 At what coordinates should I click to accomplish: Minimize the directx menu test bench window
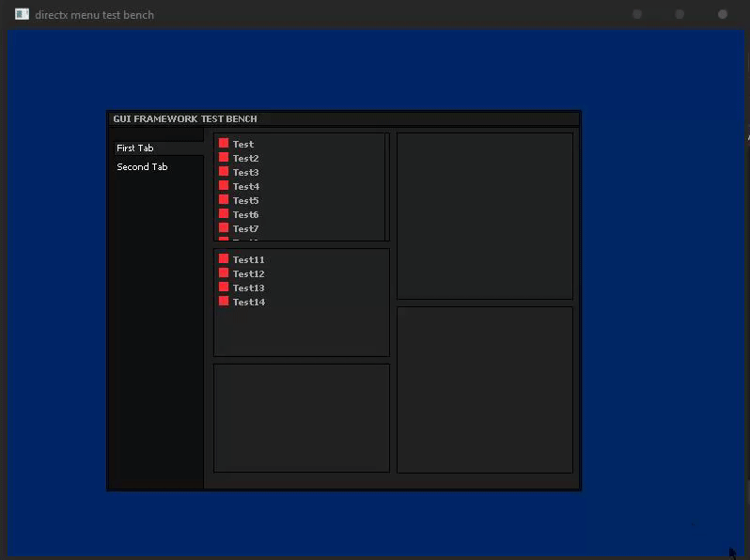636,14
